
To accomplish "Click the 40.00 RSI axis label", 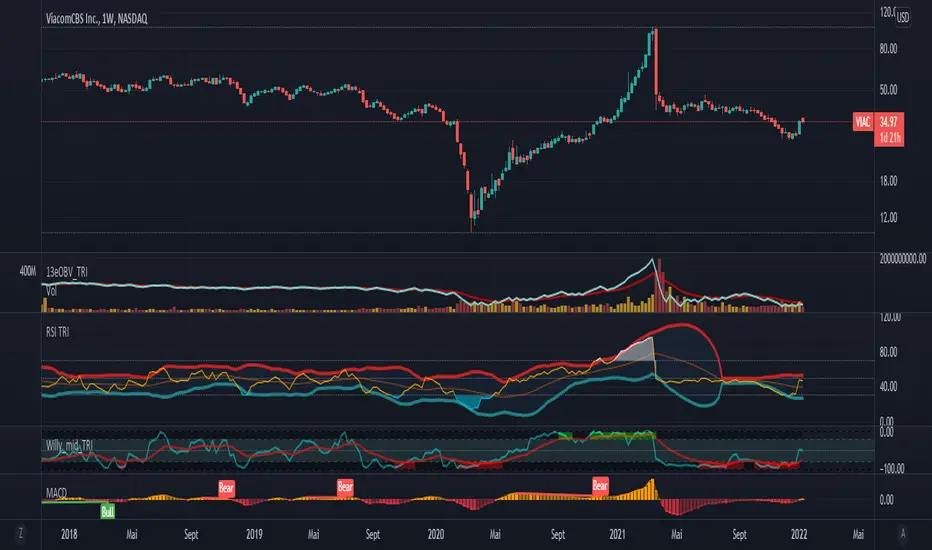I will point(889,386).
